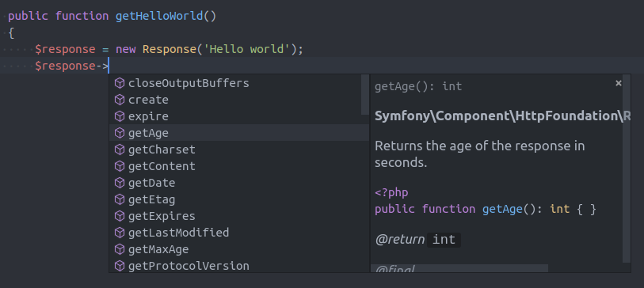Click the cube icon next to create

coord(120,100)
